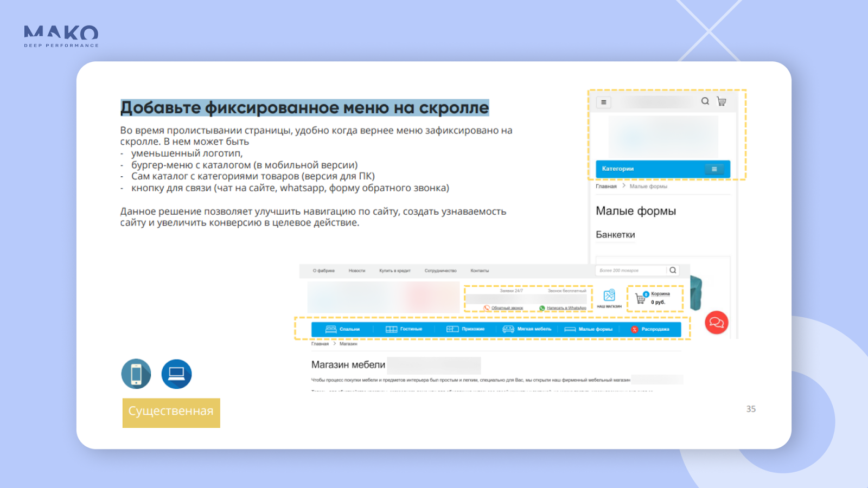This screenshot has width=868, height=488.
Task: Click the 'Банкетки' subcategory link
Action: click(x=615, y=235)
